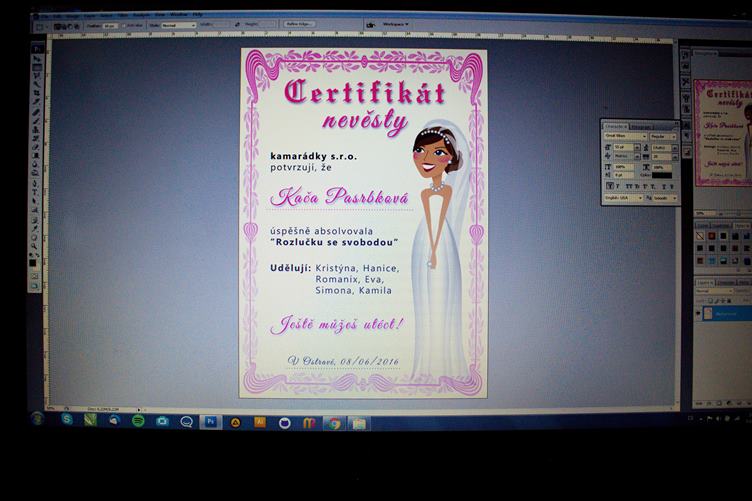Open the English: USA language dropdown
Image resolution: width=752 pixels, height=501 pixels.
point(623,198)
